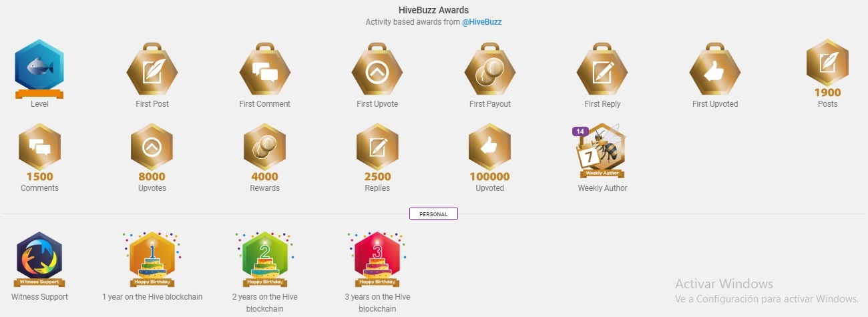Viewport: 868px width, 317px height.
Task: Open the First Post badge
Action: (152, 69)
